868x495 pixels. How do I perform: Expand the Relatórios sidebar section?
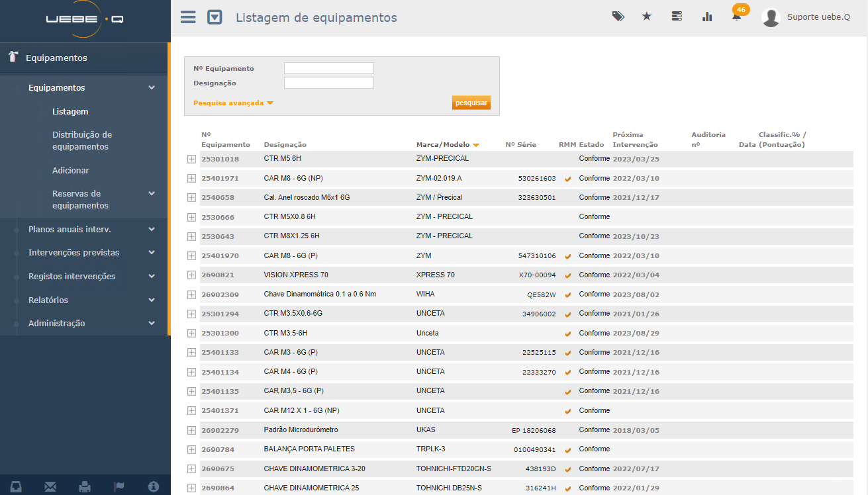pyautogui.click(x=89, y=300)
